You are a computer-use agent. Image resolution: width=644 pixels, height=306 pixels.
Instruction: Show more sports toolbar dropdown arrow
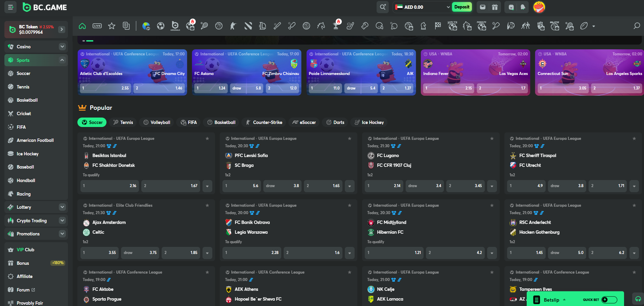click(x=594, y=26)
